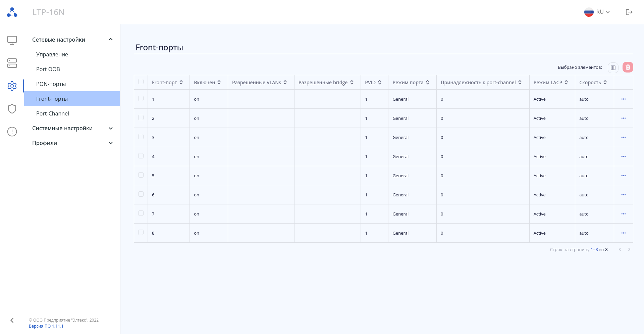Viewport: 644px width, 334px height.
Task: Sort by Принадлежность к port-channel column
Action: click(x=520, y=83)
